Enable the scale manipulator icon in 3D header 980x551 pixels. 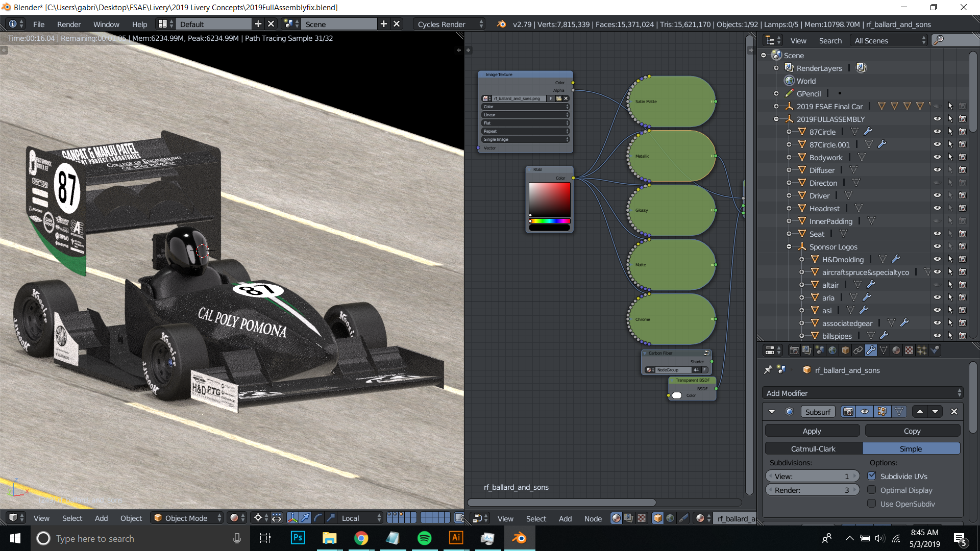(331, 518)
